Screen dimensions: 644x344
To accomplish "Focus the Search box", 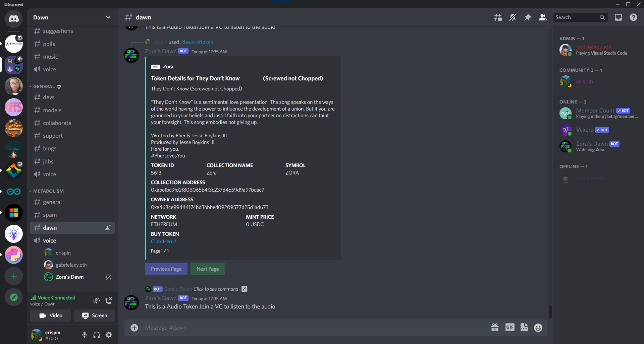I will coord(580,17).
